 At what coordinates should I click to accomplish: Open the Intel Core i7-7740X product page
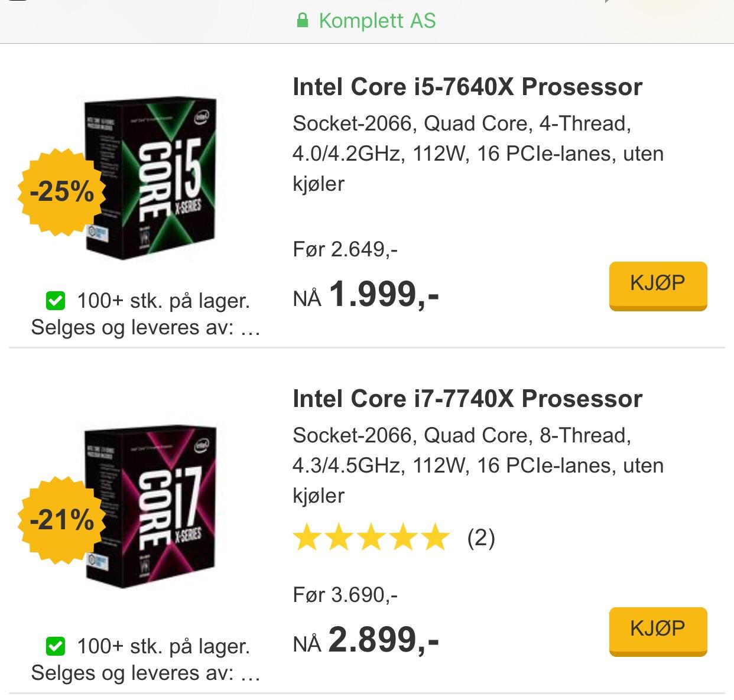pyautogui.click(x=467, y=398)
